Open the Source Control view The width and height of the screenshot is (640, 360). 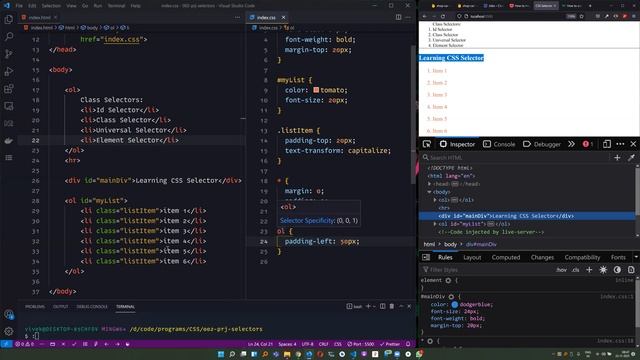[x=9, y=54]
